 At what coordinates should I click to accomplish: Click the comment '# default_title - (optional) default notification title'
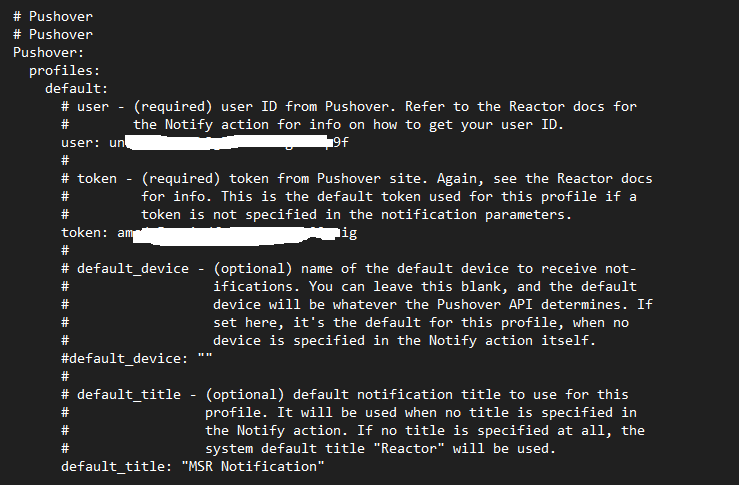(345, 395)
